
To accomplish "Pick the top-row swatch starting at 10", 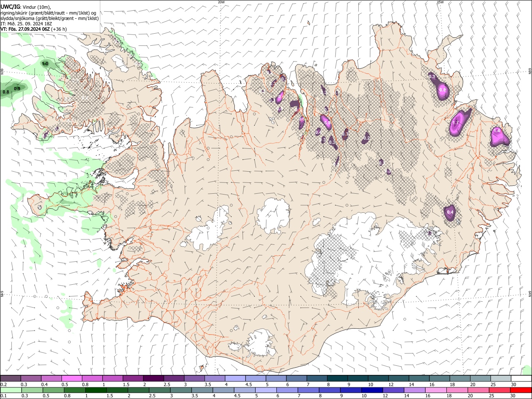I will [x=377, y=379].
